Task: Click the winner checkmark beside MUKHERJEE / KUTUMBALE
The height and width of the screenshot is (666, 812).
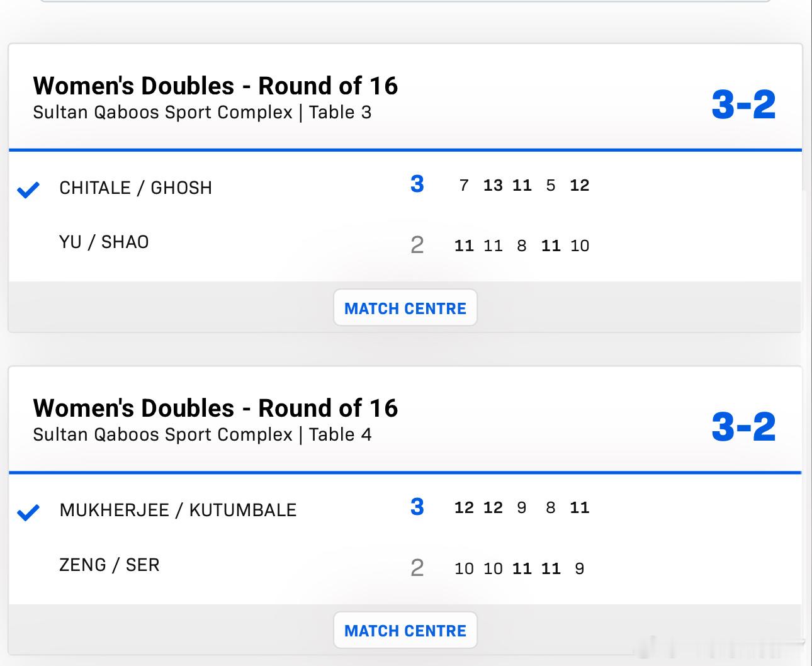Action: point(28,512)
